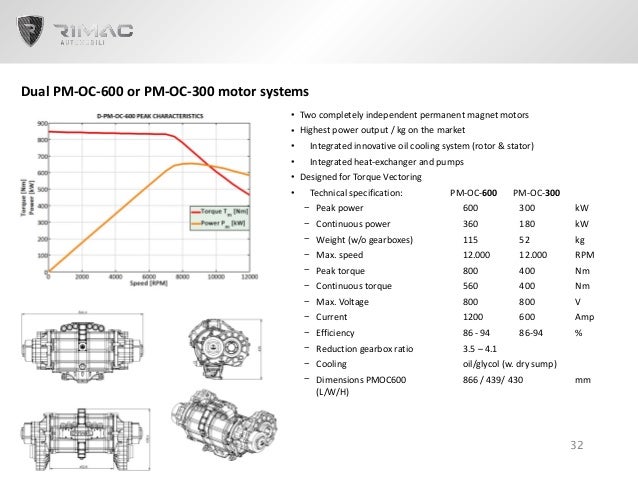The width and height of the screenshot is (638, 479).
Task: Click the Continuous power value 180
Action: click(527, 224)
